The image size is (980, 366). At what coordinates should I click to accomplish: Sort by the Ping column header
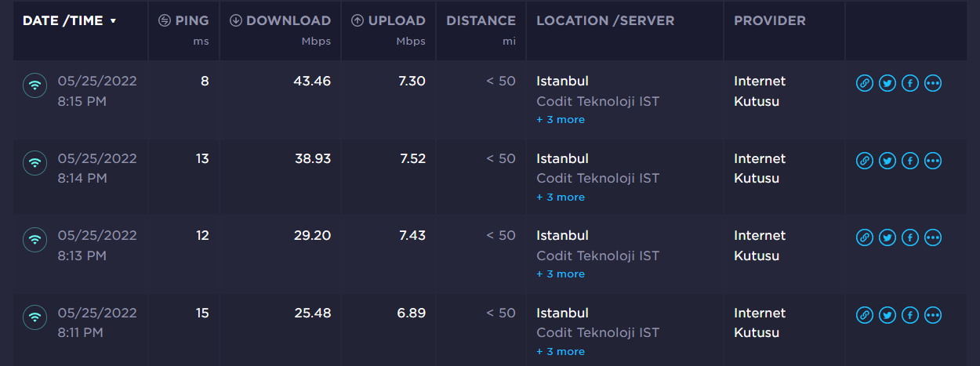183,21
